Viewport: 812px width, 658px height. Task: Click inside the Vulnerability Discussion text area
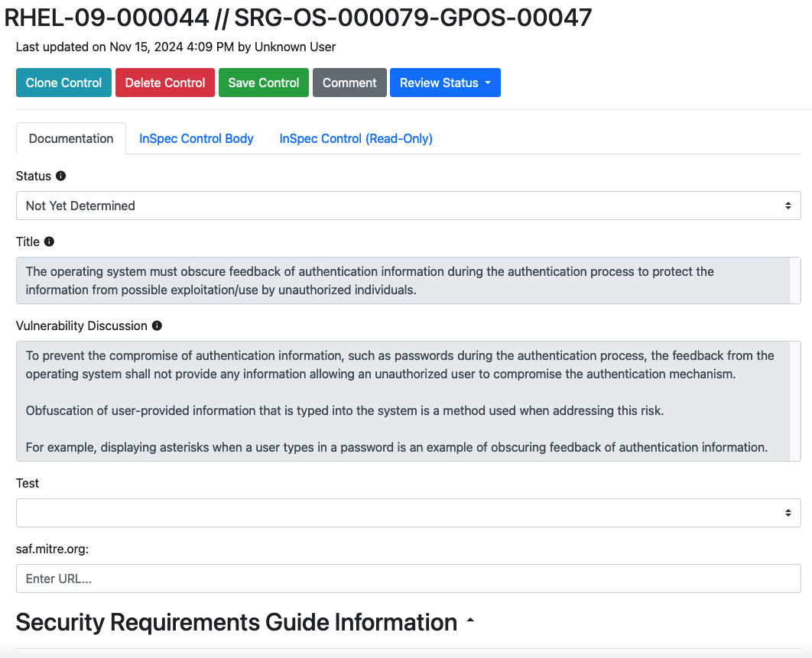point(398,400)
